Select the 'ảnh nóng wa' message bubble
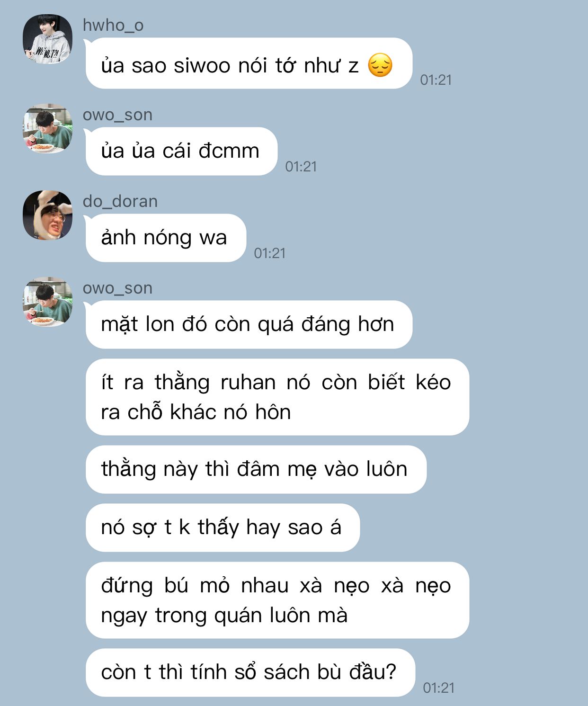 click(x=166, y=238)
